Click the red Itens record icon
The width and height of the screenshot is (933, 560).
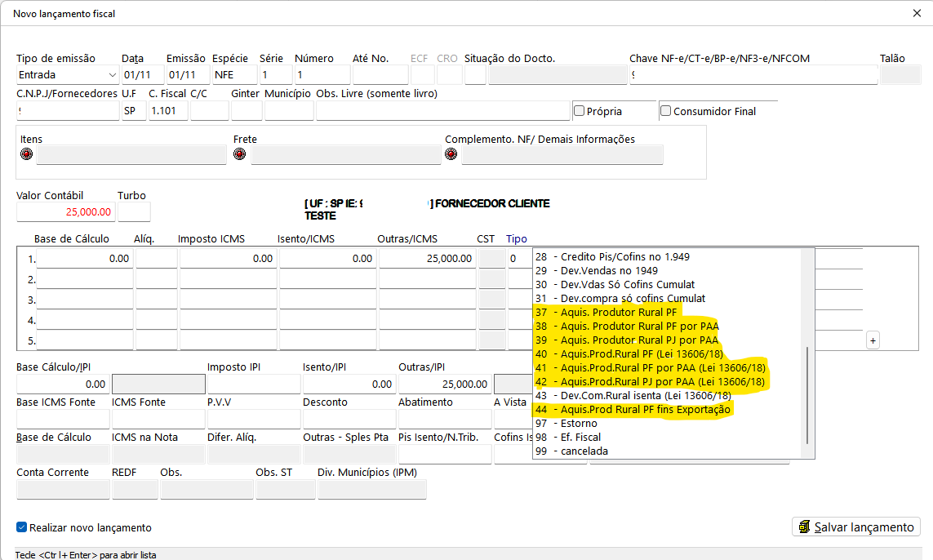click(26, 154)
